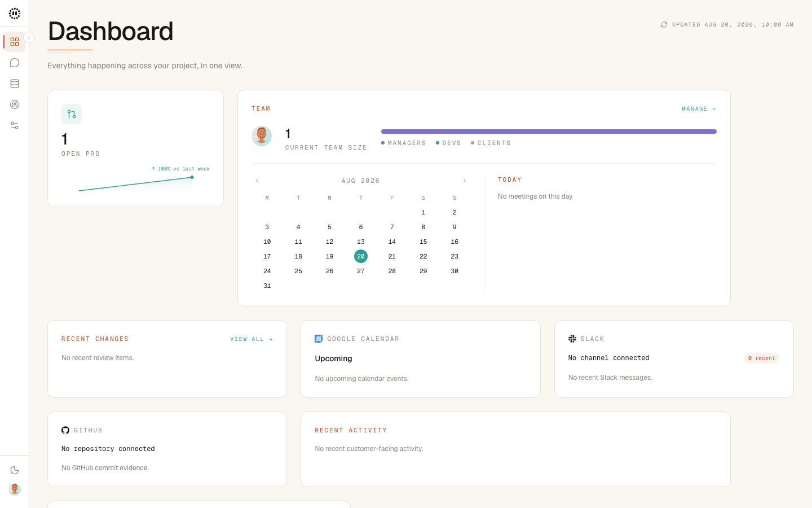Click the Devs legend dot
Viewport: 812px width, 508px height.
click(438, 143)
